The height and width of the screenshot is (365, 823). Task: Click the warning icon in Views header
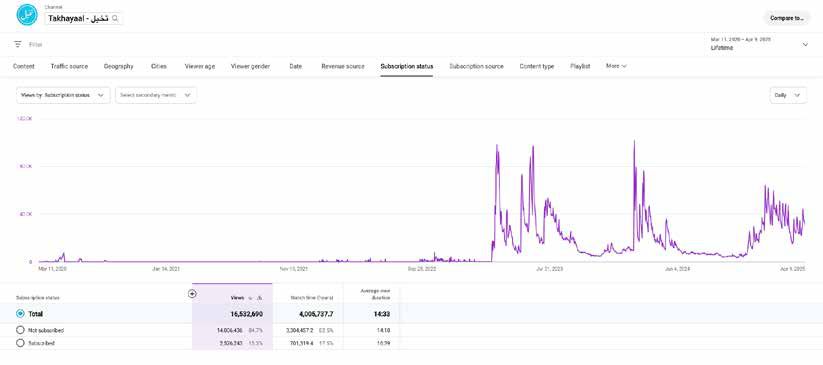point(259,298)
